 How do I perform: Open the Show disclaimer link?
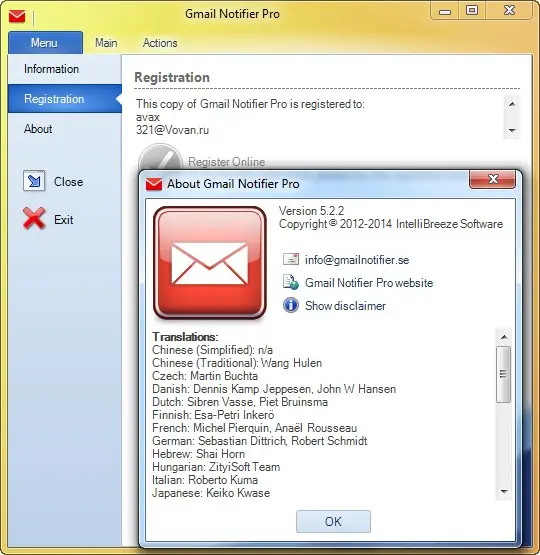(x=345, y=305)
